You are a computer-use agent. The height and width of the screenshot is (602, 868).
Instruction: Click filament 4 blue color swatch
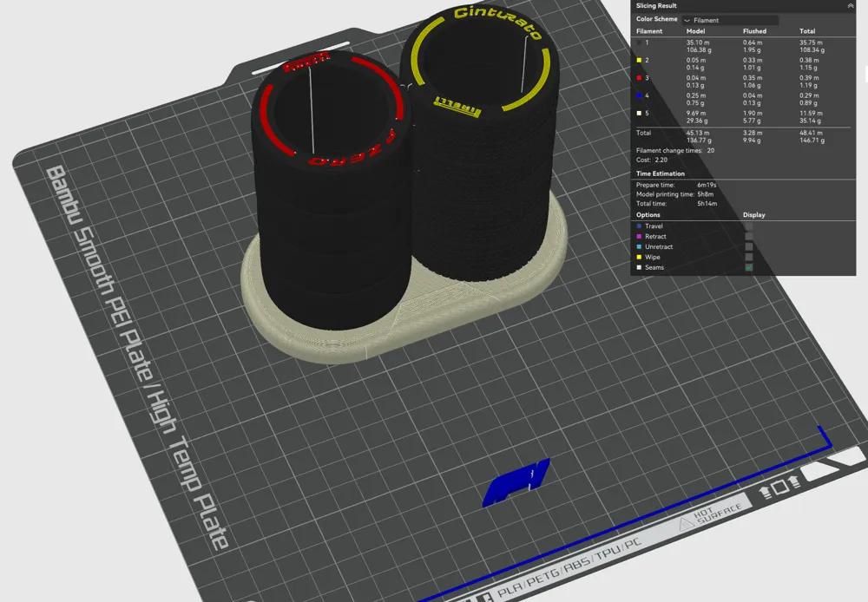pos(639,95)
